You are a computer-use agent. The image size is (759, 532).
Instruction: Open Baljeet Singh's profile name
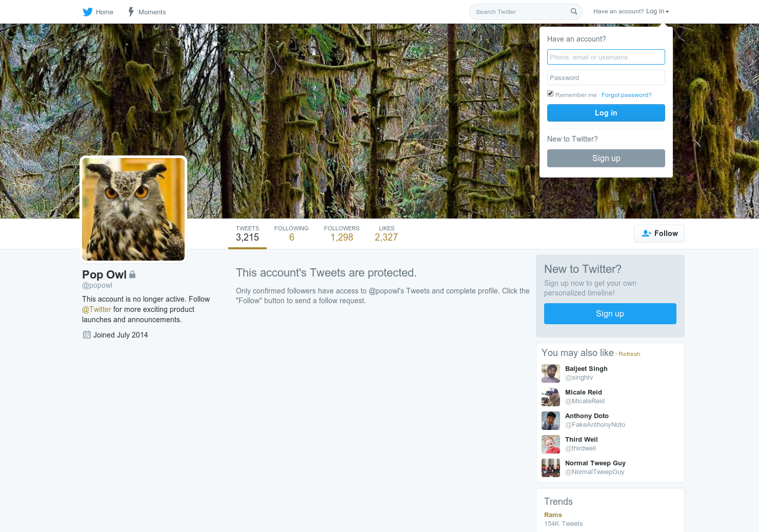586,368
